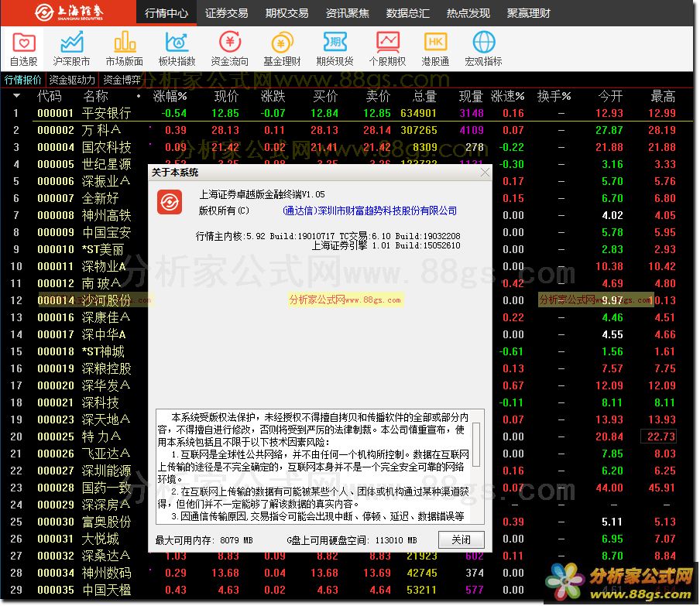The width and height of the screenshot is (700, 606).
Task: Sort by 最高 column header
Action: tap(663, 96)
